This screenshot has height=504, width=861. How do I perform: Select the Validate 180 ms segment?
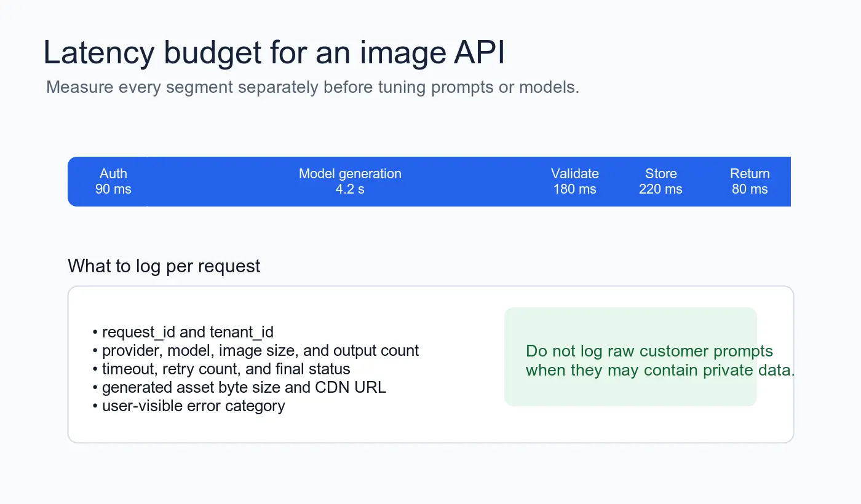[x=575, y=181]
